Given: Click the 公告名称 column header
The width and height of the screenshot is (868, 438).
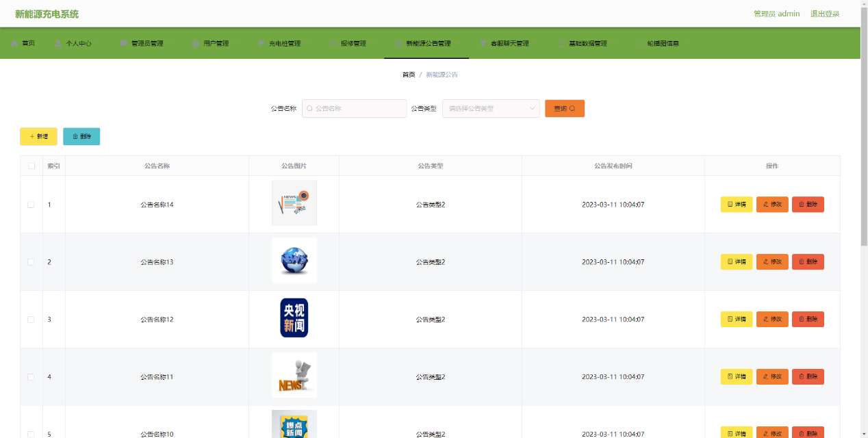Looking at the screenshot, I should click(157, 166).
